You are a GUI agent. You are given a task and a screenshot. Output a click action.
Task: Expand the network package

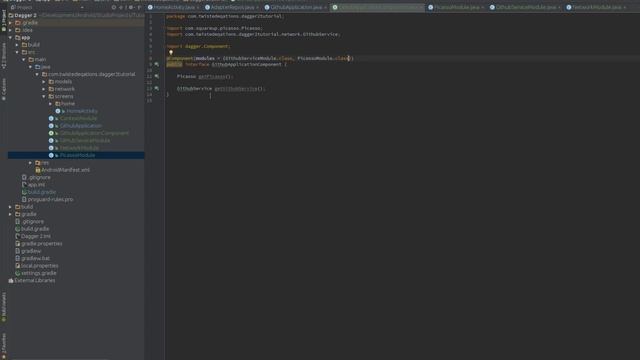(x=44, y=89)
